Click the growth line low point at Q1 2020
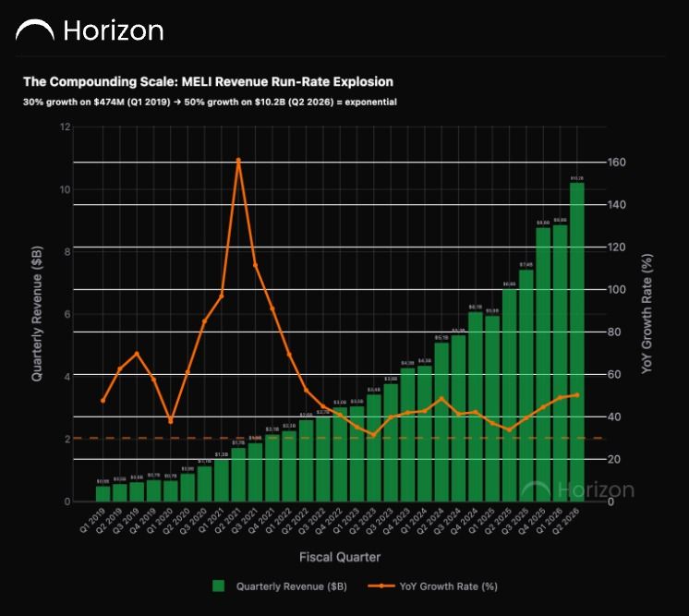This screenshot has height=616, width=689. (171, 421)
